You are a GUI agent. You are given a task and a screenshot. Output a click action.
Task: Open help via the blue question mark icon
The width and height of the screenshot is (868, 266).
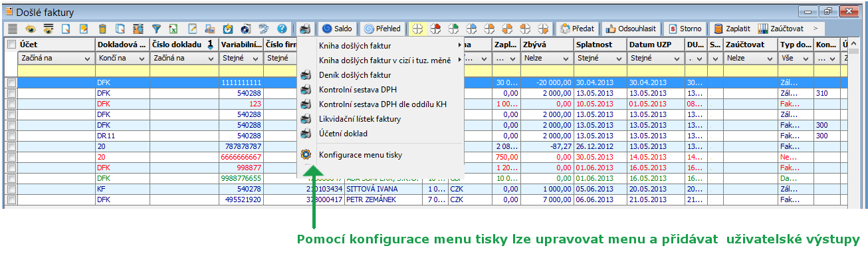pos(282,29)
